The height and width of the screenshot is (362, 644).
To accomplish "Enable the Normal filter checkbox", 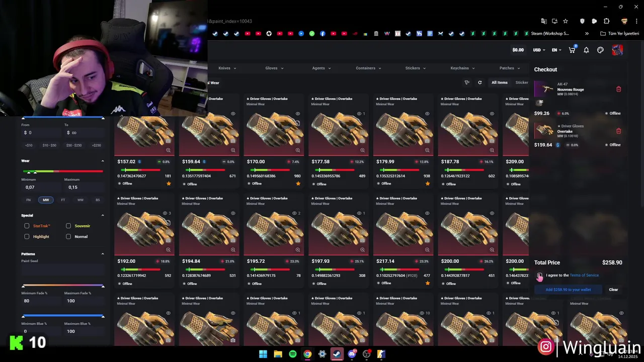I will pos(68,236).
